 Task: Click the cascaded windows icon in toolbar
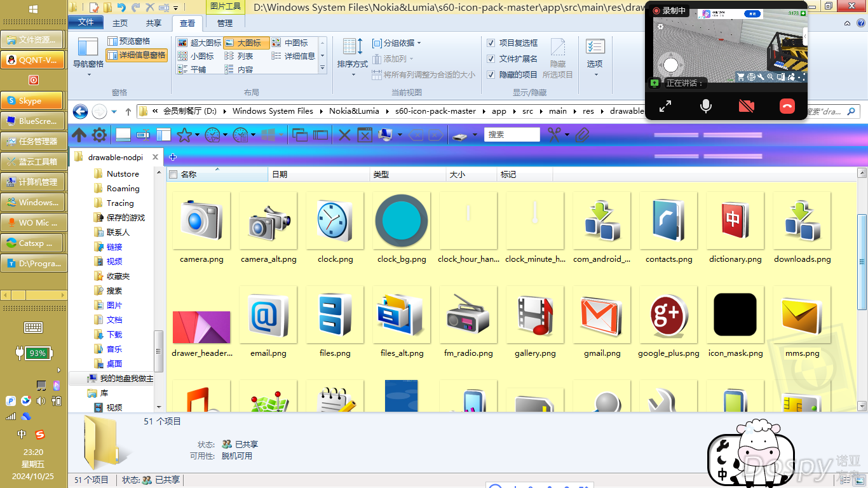pyautogui.click(x=299, y=135)
